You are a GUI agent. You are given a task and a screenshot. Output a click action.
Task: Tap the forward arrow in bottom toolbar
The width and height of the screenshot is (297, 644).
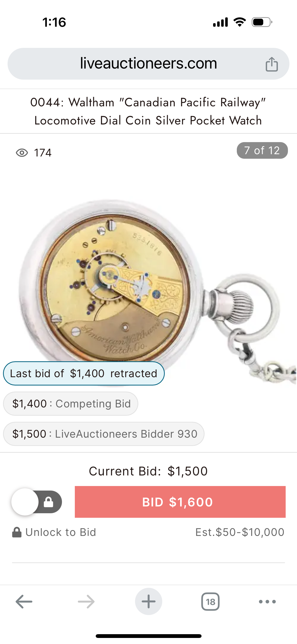click(86, 601)
